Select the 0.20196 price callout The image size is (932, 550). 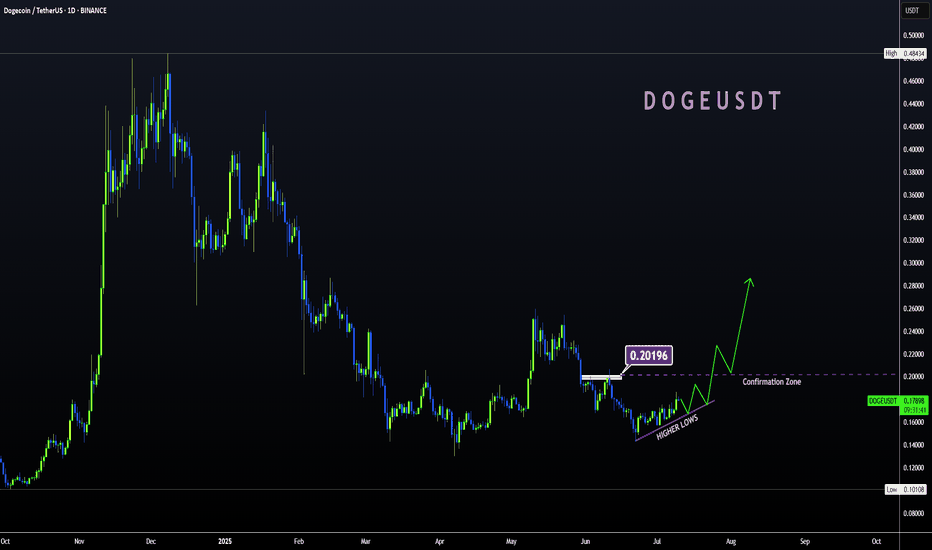click(648, 356)
